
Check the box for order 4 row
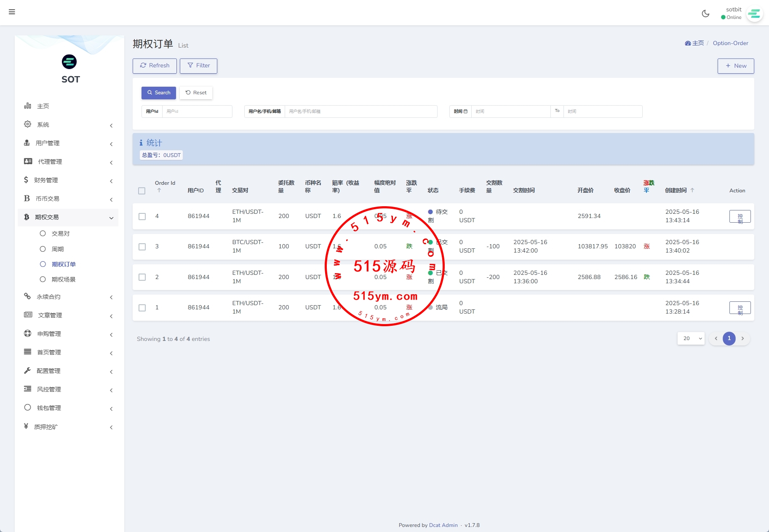[142, 216]
